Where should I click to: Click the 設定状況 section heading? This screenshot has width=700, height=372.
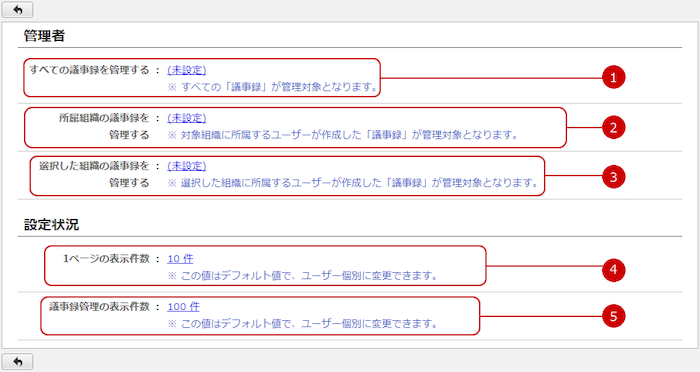pos(51,225)
